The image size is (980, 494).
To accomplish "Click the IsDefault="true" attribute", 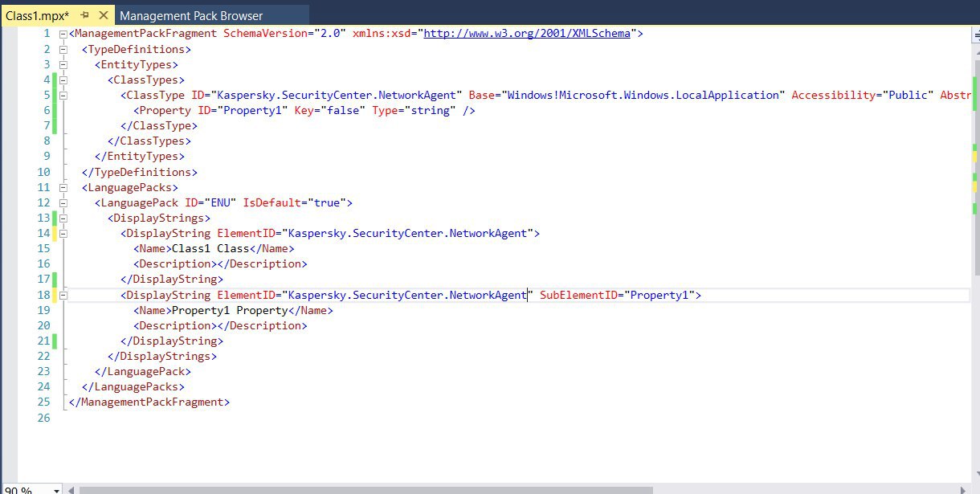I will click(295, 202).
